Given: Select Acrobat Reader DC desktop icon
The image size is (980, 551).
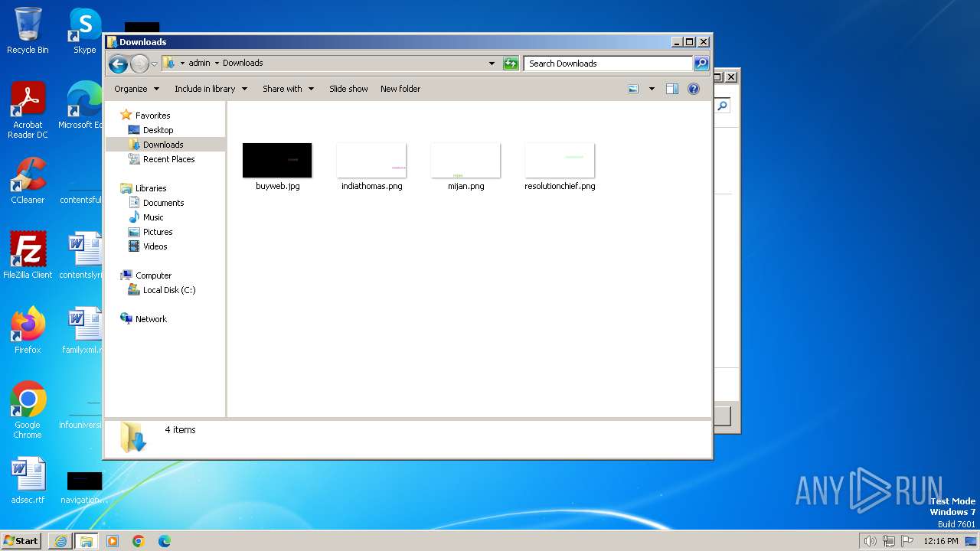Looking at the screenshot, I should [x=28, y=109].
